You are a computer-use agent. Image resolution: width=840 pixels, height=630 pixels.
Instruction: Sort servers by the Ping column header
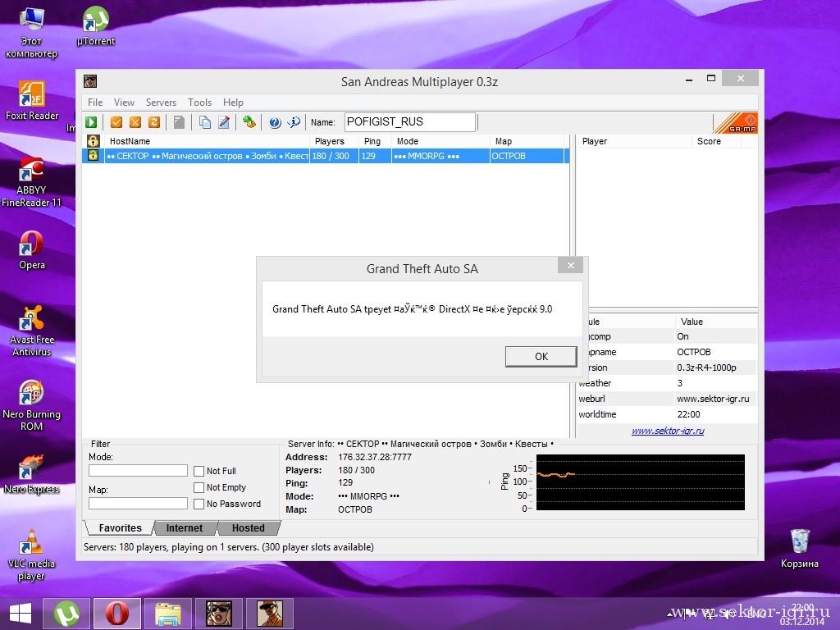coord(375,141)
